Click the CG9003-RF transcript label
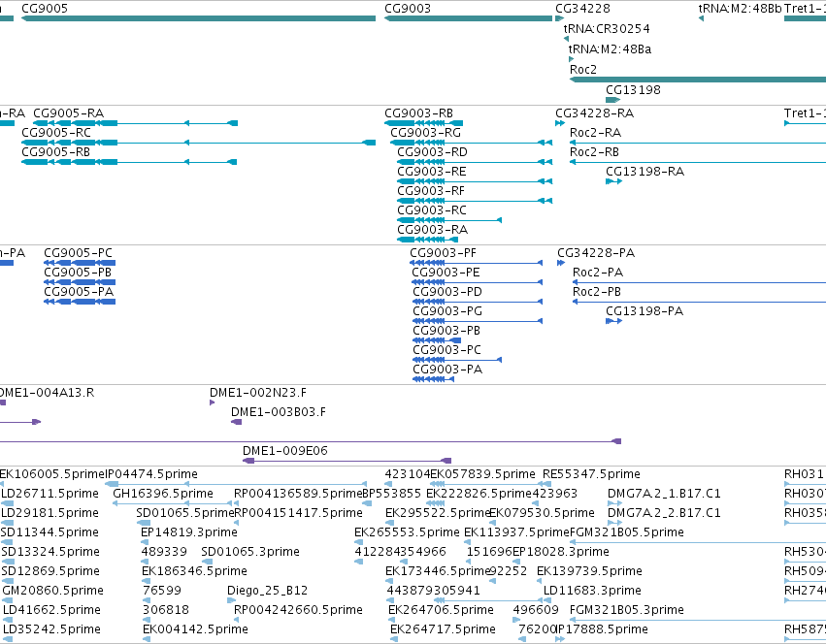The image size is (826, 644). pyautogui.click(x=430, y=191)
